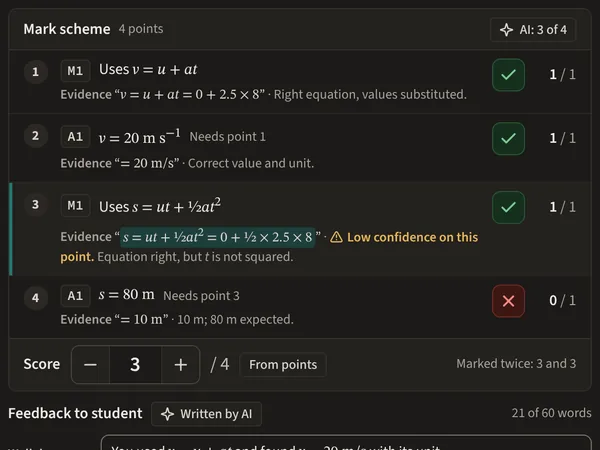The width and height of the screenshot is (600, 450).
Task: Click sparkle icon in Written by AI badge
Action: [x=167, y=414]
